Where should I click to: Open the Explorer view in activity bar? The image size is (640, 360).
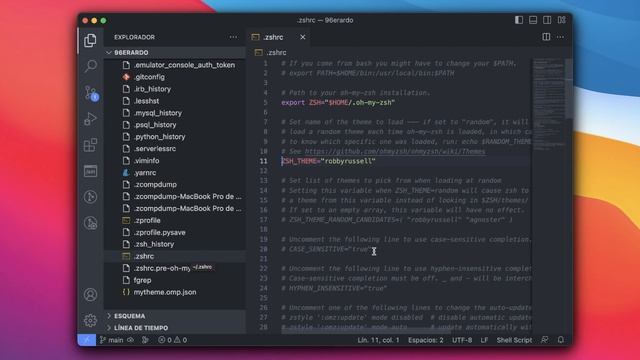[x=90, y=40]
